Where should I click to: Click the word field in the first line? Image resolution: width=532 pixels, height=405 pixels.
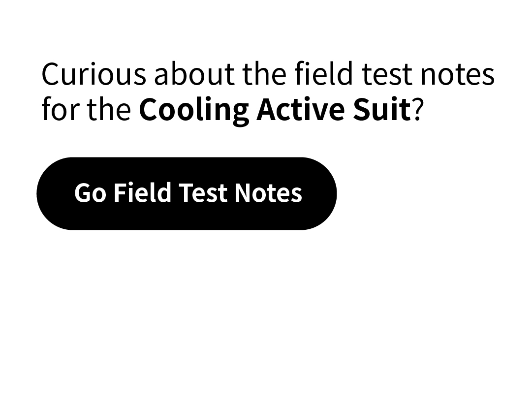(324, 73)
